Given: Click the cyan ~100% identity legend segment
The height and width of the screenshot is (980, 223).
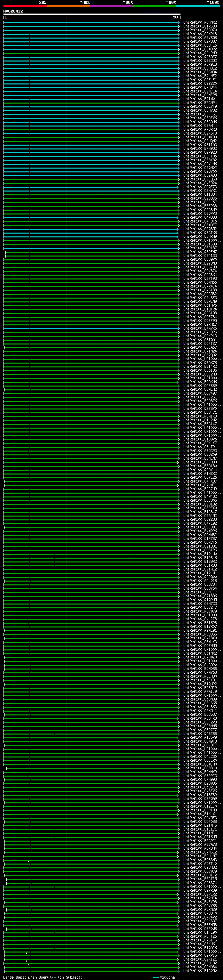Looking at the screenshot, I should tap(198, 6).
